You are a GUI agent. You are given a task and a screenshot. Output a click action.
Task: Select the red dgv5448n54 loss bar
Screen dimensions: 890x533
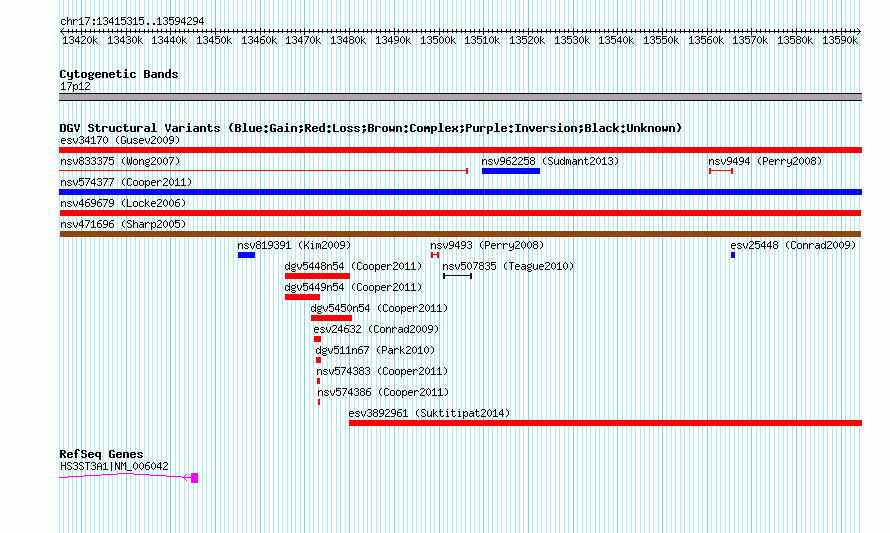point(317,276)
